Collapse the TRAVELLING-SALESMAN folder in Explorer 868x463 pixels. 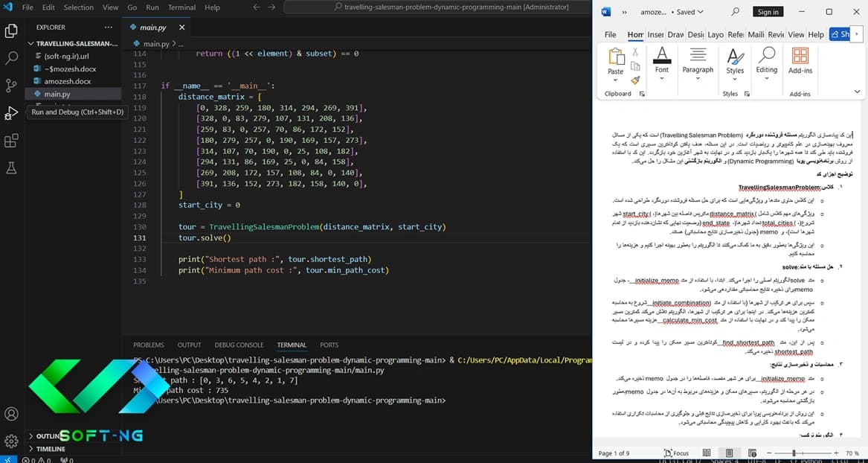[73, 44]
